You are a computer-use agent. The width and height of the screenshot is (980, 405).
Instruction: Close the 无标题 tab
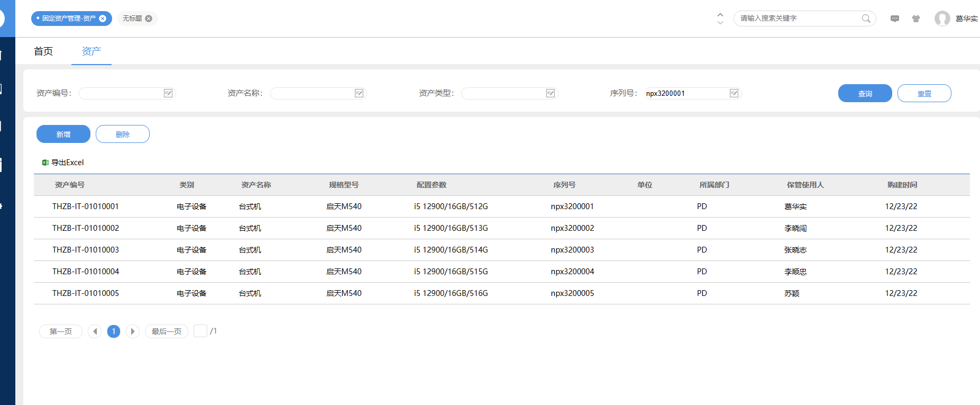(149, 19)
